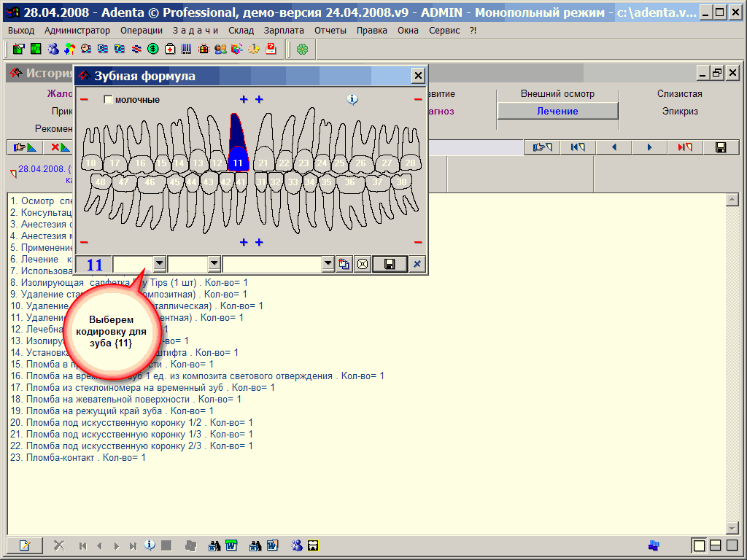Click the green dollar sign toolbar icon
The width and height of the screenshot is (747, 560).
pyautogui.click(x=153, y=49)
